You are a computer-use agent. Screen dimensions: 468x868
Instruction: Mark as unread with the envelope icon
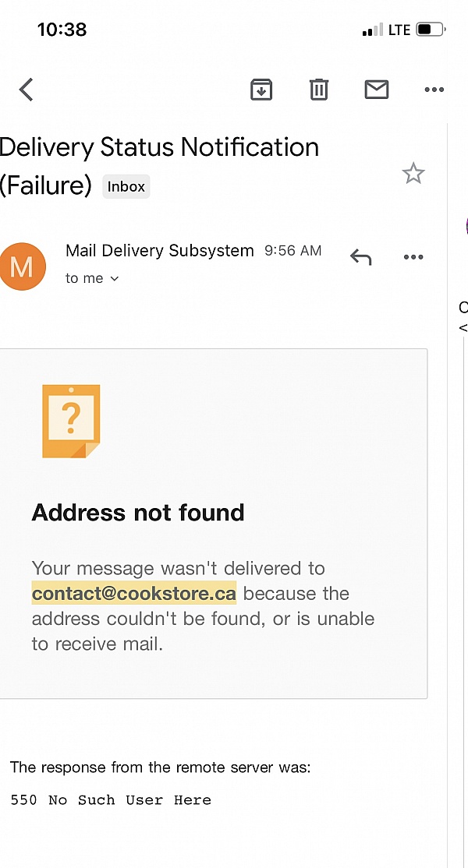click(x=377, y=89)
